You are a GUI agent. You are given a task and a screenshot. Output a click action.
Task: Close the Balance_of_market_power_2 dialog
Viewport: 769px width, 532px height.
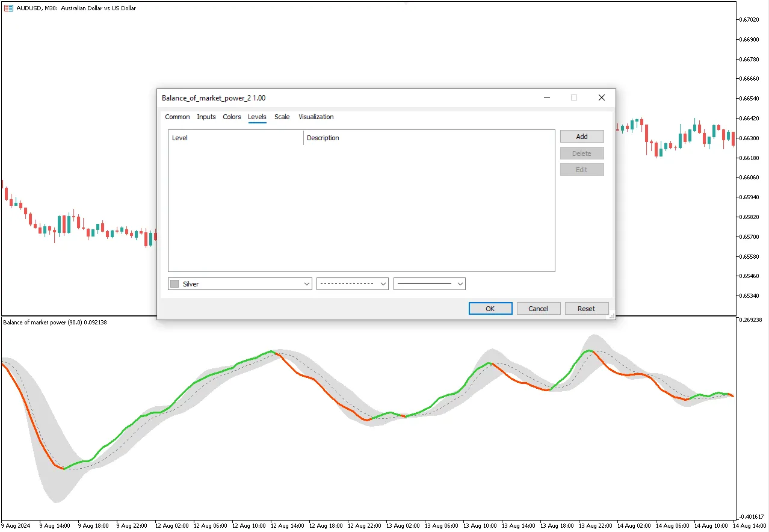(x=602, y=97)
